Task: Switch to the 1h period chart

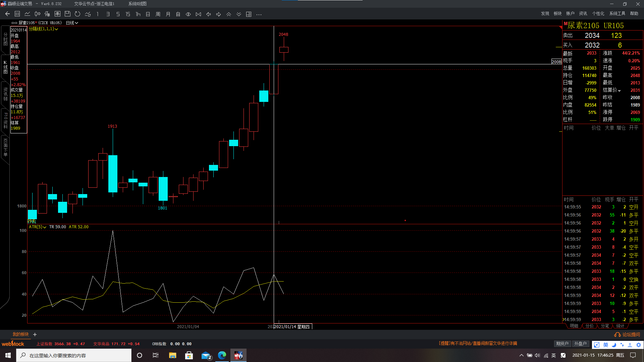Action: (138, 14)
